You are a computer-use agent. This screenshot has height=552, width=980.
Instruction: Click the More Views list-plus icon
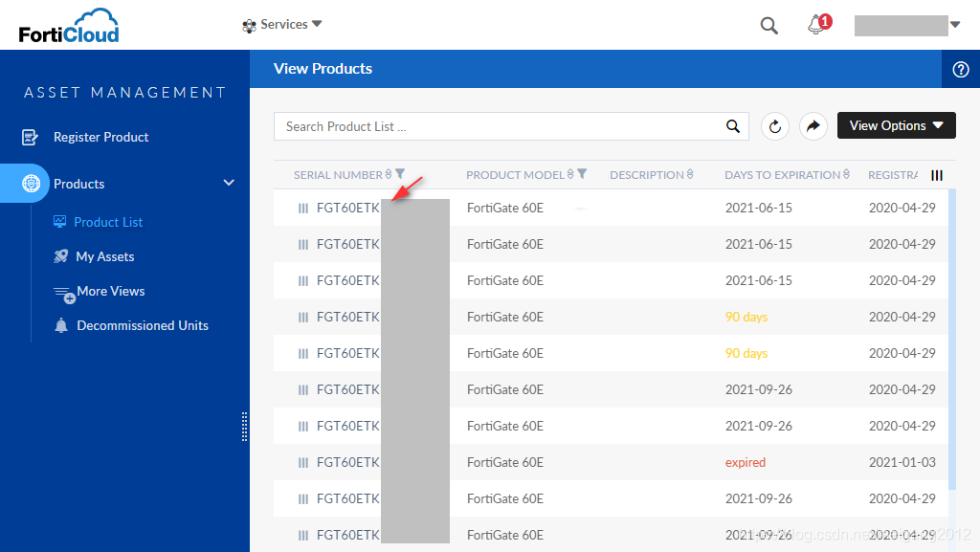pyautogui.click(x=64, y=295)
